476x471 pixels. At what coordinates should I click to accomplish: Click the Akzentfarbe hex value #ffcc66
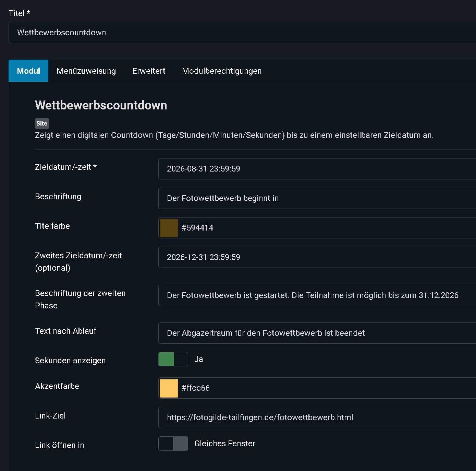pyautogui.click(x=195, y=388)
